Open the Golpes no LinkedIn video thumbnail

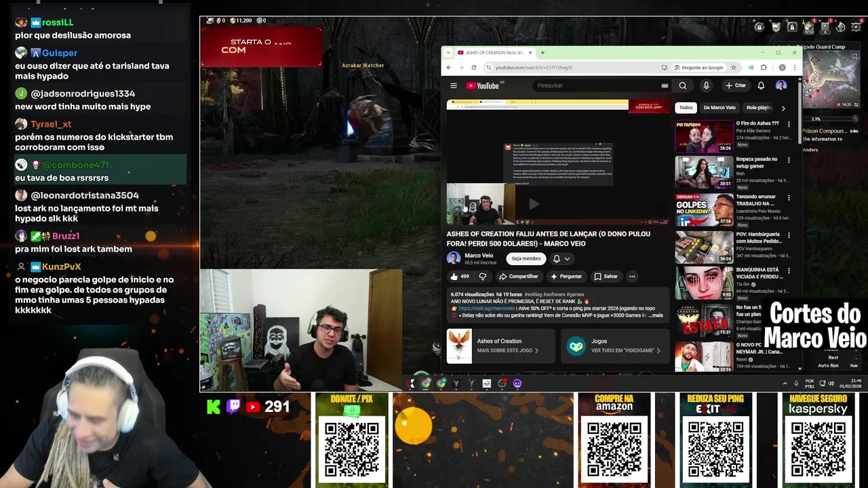[704, 210]
